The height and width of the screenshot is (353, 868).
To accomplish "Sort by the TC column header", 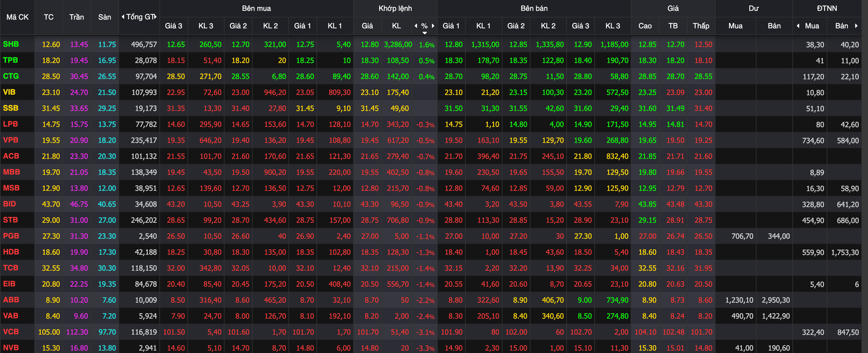I will tap(49, 17).
